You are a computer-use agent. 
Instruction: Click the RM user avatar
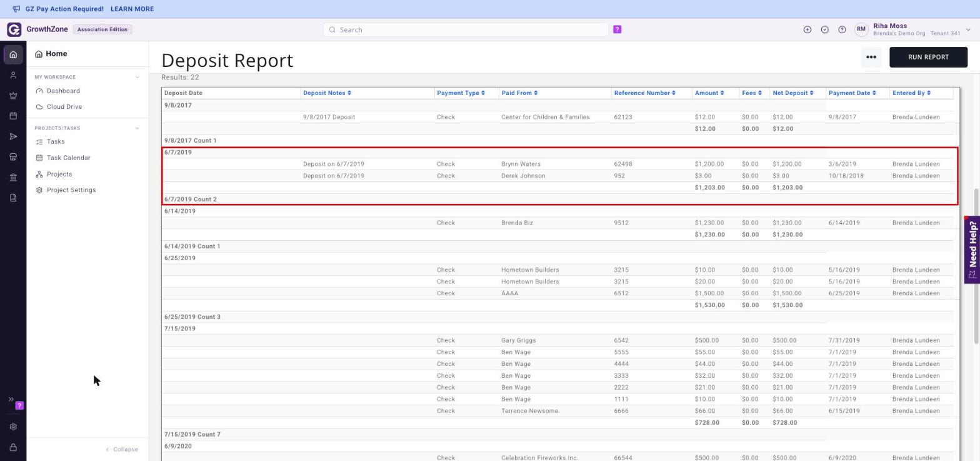pos(861,29)
